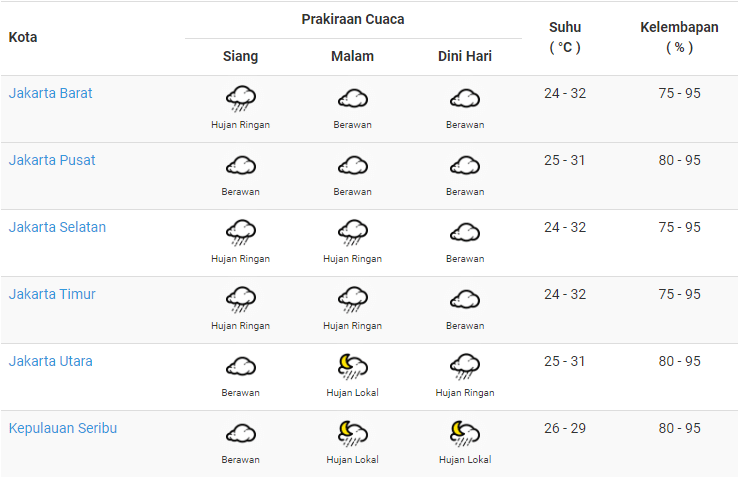Viewport: 738px width, 486px height.
Task: Click Jakarta Timur early morning cloudy icon
Action: [x=464, y=299]
